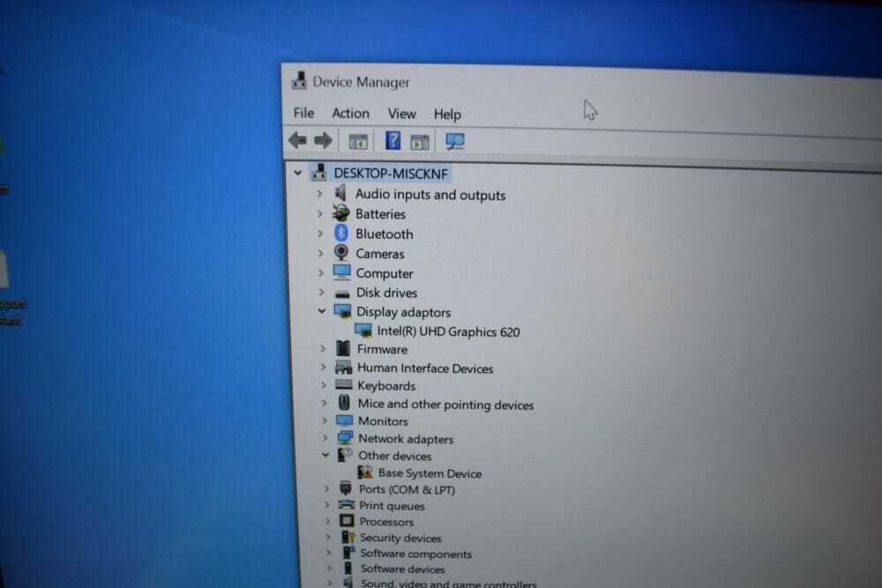Click the Display adaptors icon

tap(342, 311)
